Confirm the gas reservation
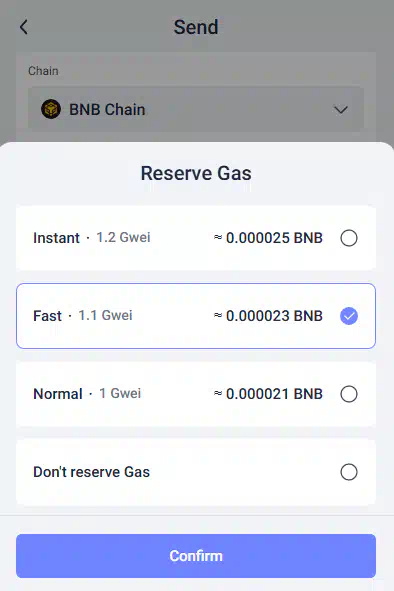The image size is (394, 591). click(196, 556)
